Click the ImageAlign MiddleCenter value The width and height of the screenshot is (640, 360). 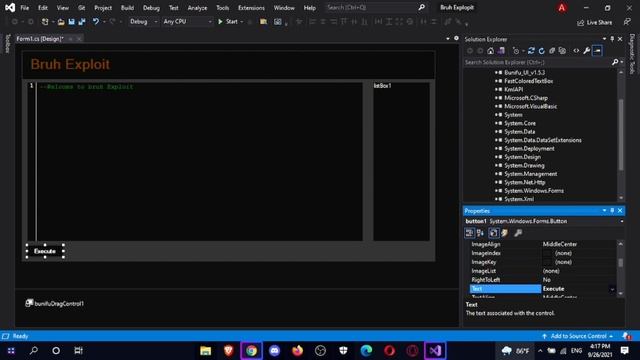click(x=560, y=244)
